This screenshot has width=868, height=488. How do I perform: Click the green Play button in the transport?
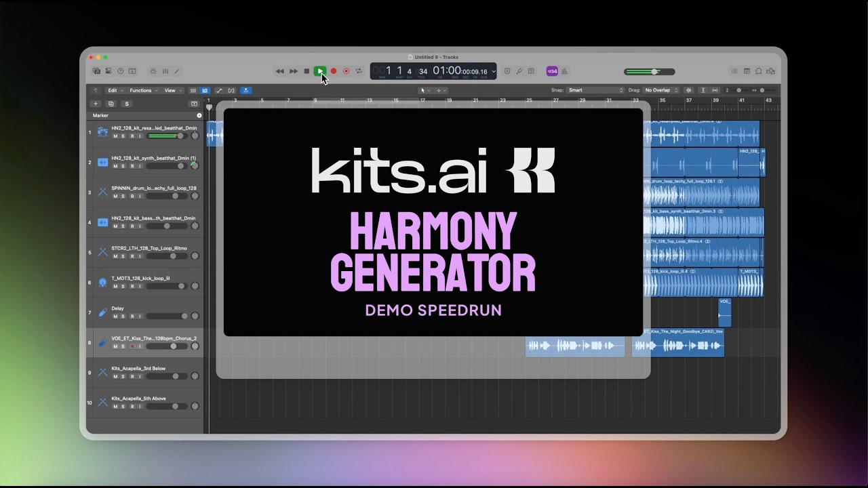click(320, 71)
